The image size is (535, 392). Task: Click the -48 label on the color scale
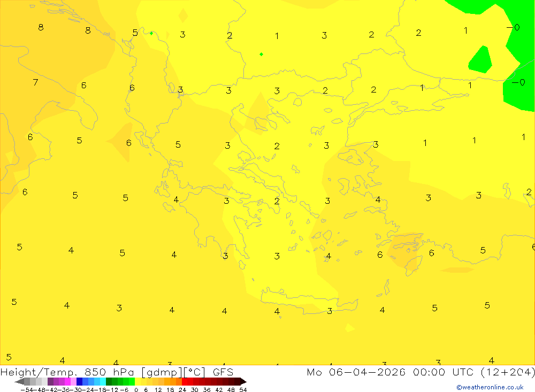[x=40, y=390]
